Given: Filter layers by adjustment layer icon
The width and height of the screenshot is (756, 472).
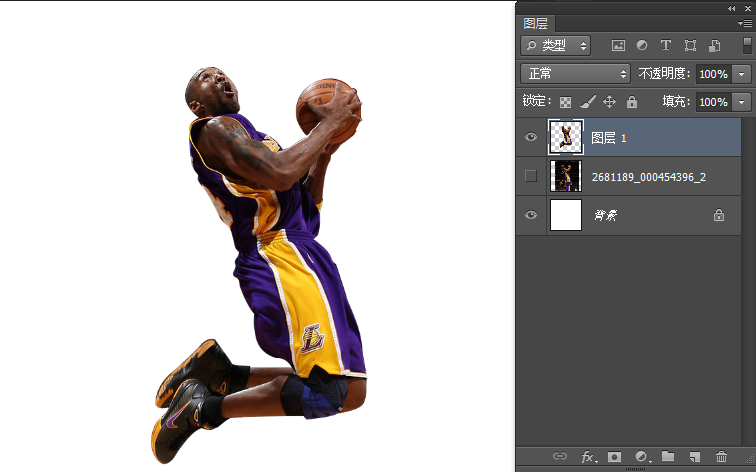Looking at the screenshot, I should [x=642, y=45].
